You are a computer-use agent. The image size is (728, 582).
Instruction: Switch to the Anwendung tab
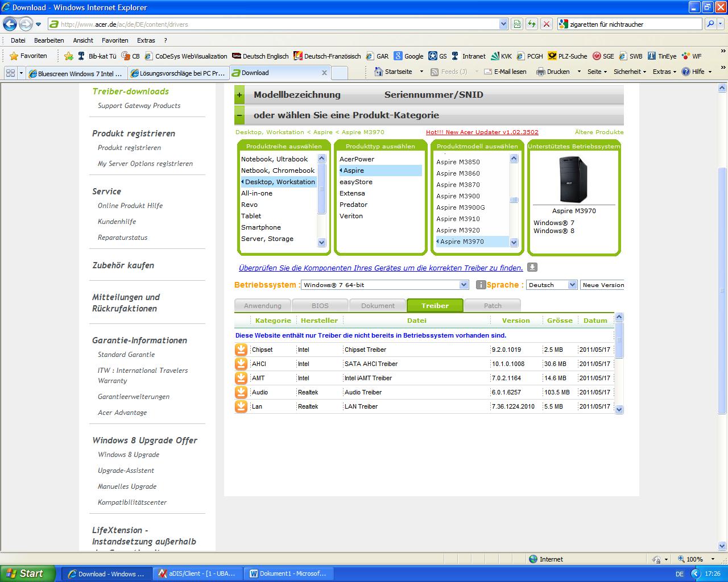pos(263,306)
